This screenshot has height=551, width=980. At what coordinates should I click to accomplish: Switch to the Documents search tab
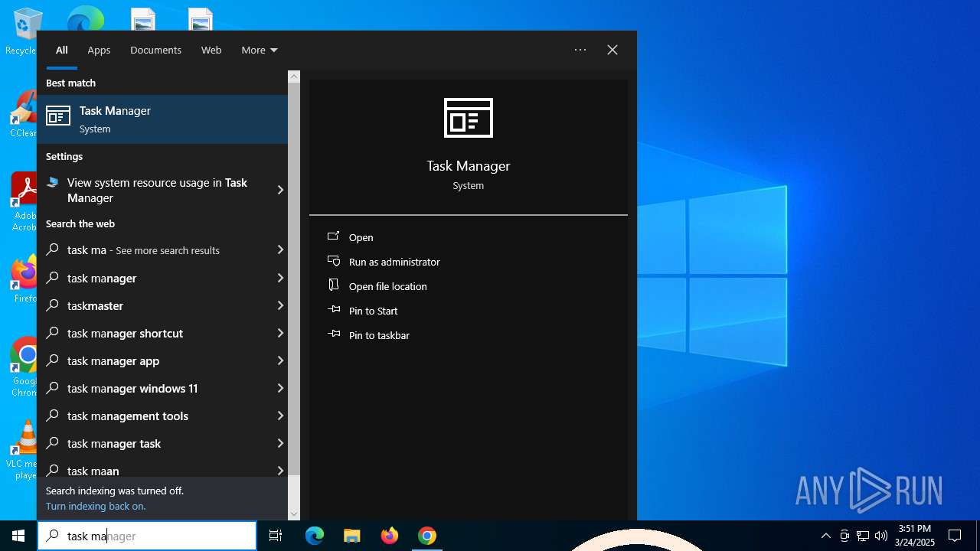[x=155, y=50]
